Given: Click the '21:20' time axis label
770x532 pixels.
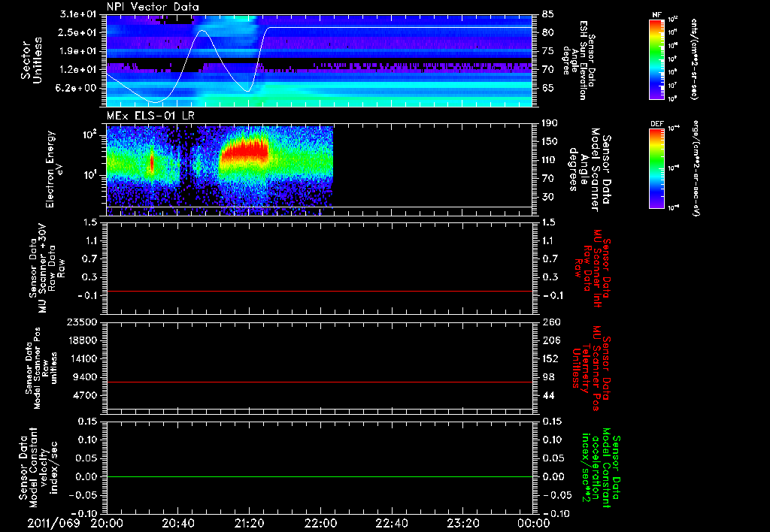Looking at the screenshot, I should tap(249, 523).
